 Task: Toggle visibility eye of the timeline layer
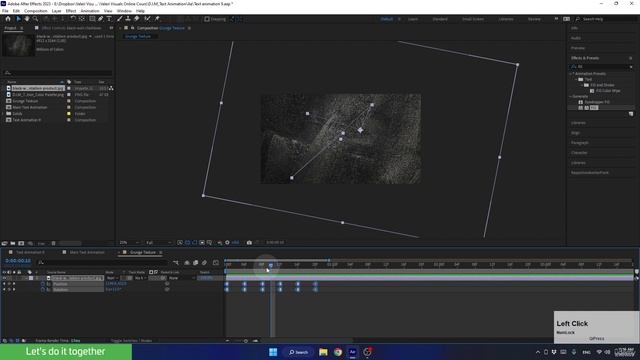click(4, 278)
